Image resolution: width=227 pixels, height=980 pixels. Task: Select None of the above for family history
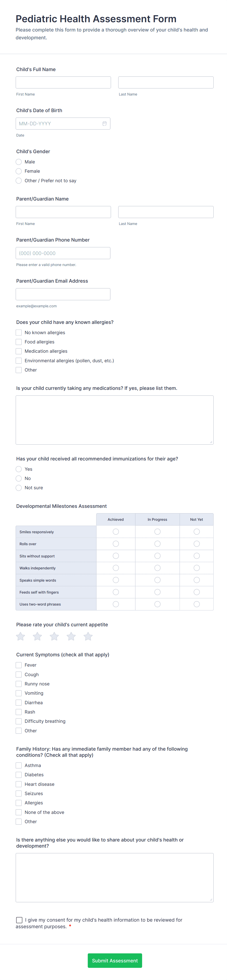(x=18, y=812)
